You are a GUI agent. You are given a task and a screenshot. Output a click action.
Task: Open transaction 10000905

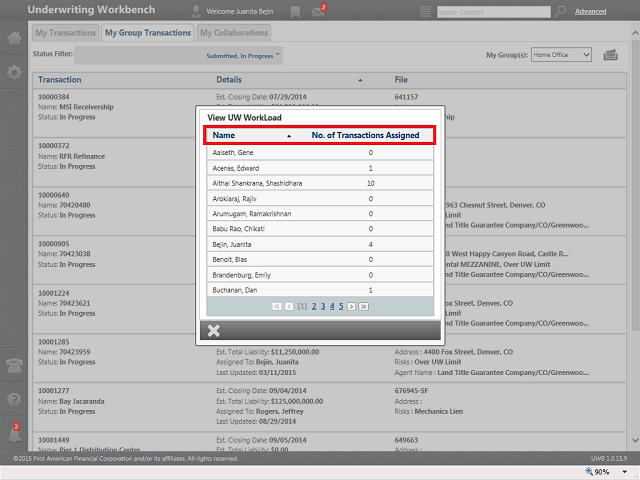[x=53, y=244]
